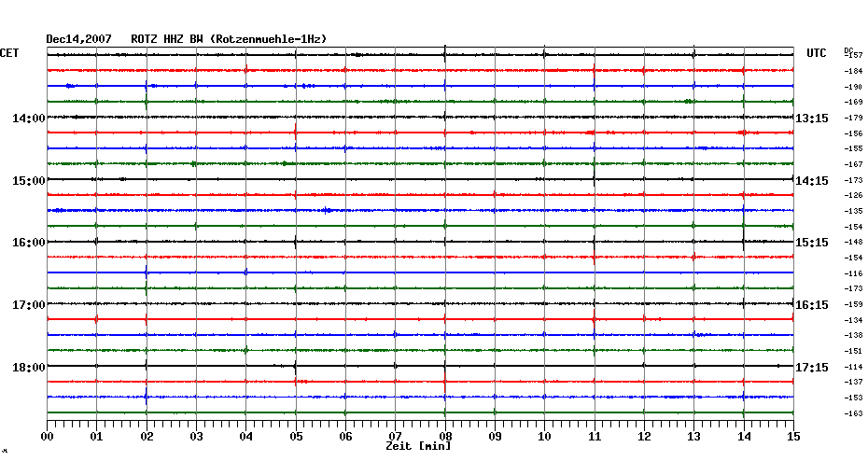Screen dimensions: 868x461
Task: Select the 18:00 CET time label
Action: click(29, 368)
